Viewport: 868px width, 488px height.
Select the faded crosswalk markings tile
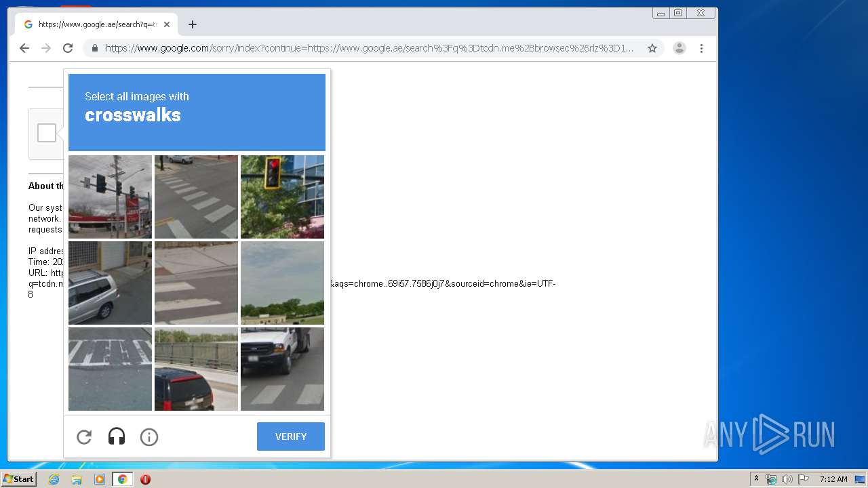(110, 369)
